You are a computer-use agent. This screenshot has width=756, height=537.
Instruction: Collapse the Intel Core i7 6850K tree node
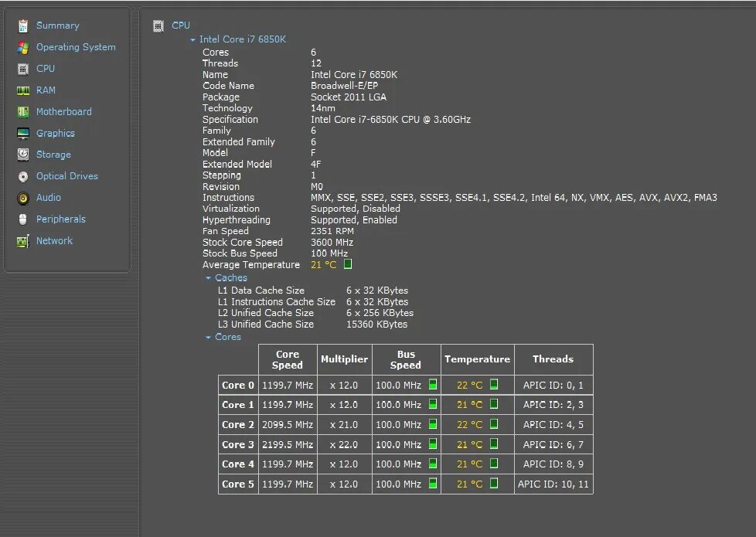[x=192, y=40]
